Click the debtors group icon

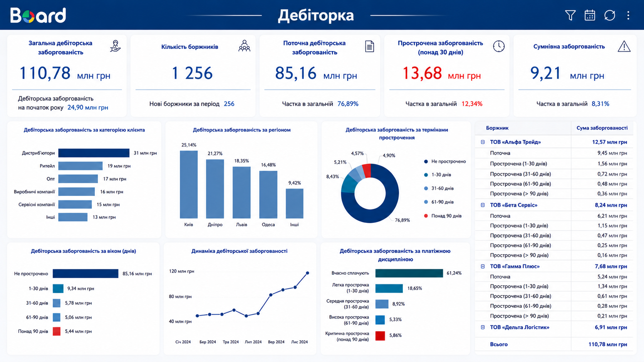244,46
